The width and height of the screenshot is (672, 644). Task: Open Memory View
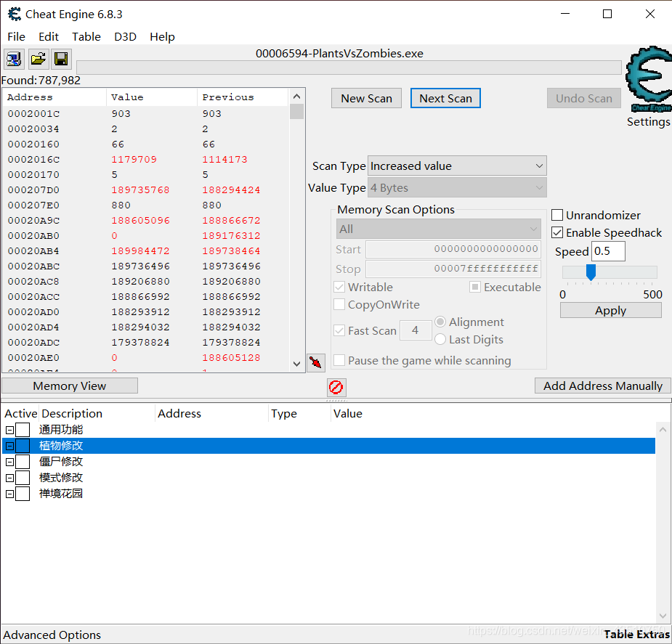click(x=70, y=386)
